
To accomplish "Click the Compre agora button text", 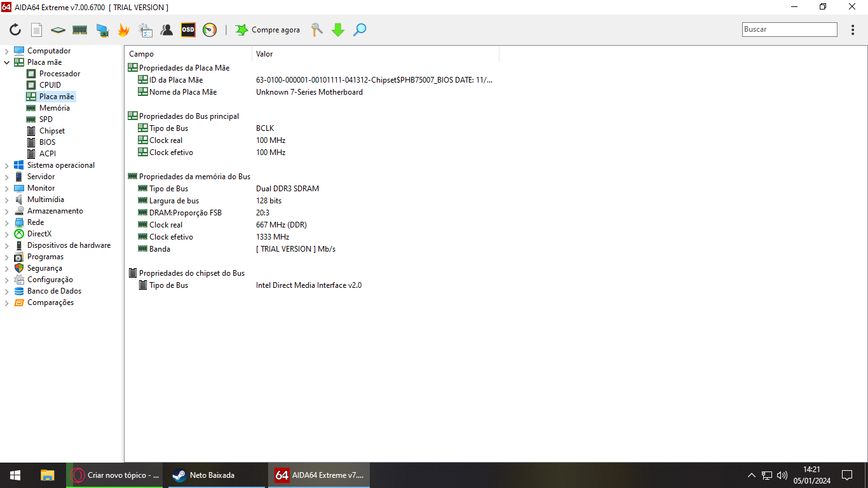I will [x=276, y=30].
